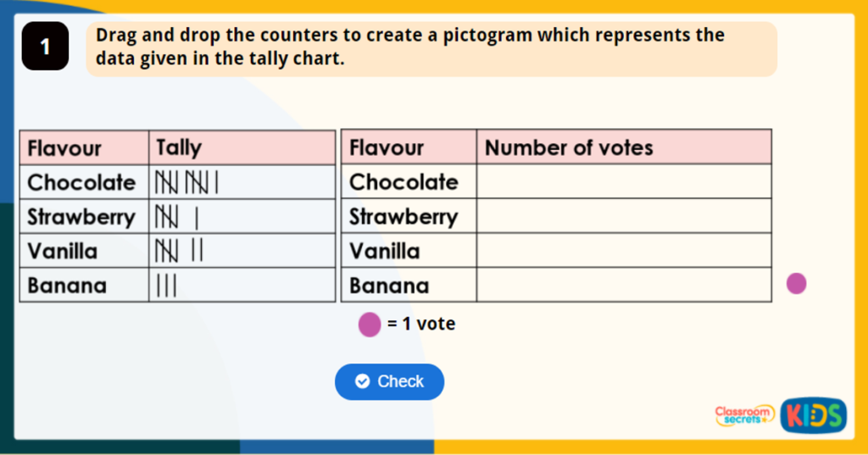Click the 'Number of votes' column header
Screen dimensions: 868x455
tap(569, 147)
